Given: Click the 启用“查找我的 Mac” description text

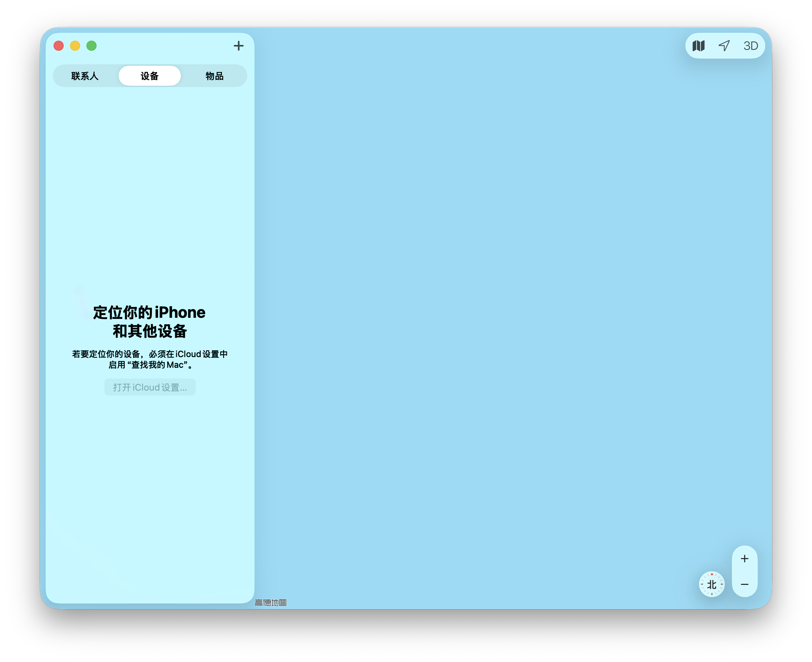Looking at the screenshot, I should point(150,365).
